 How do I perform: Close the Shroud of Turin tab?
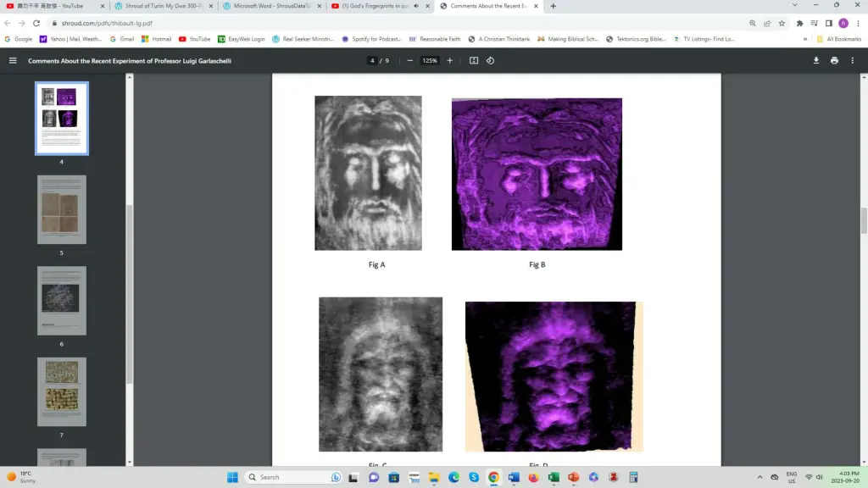(211, 6)
